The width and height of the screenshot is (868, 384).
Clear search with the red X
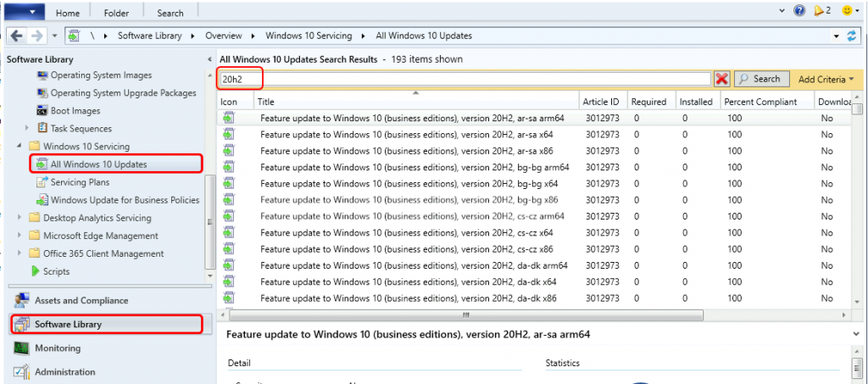[721, 79]
